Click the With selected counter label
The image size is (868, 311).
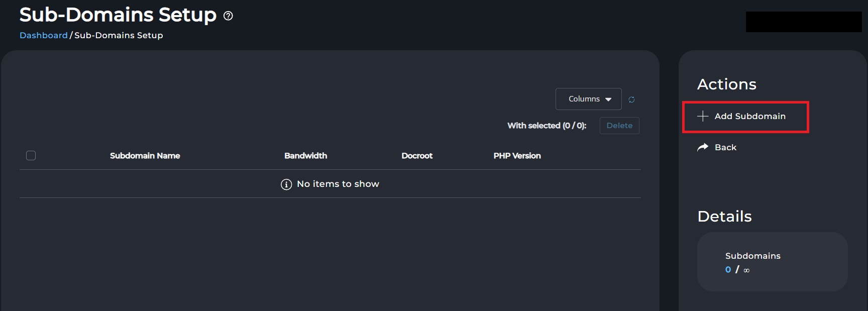pyautogui.click(x=547, y=126)
